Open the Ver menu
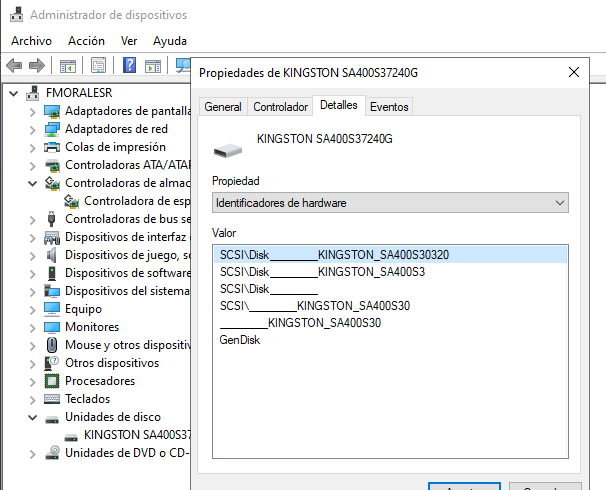Viewport: 606px width, 490px height. [x=129, y=41]
